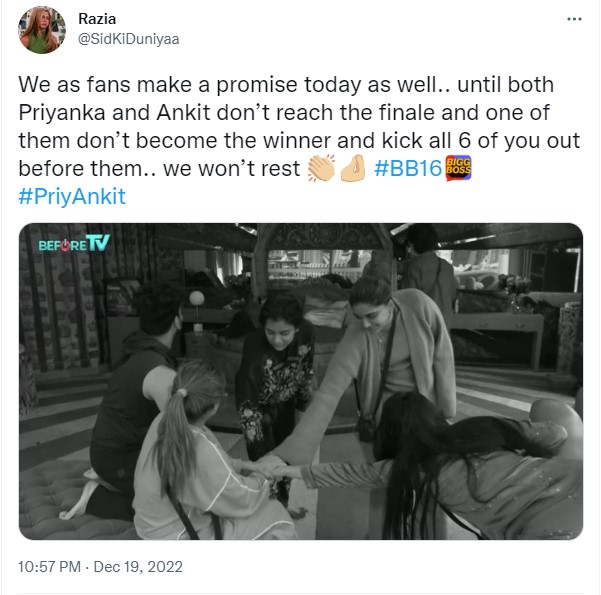Open the tweet's three-dot more options menu

point(574,19)
